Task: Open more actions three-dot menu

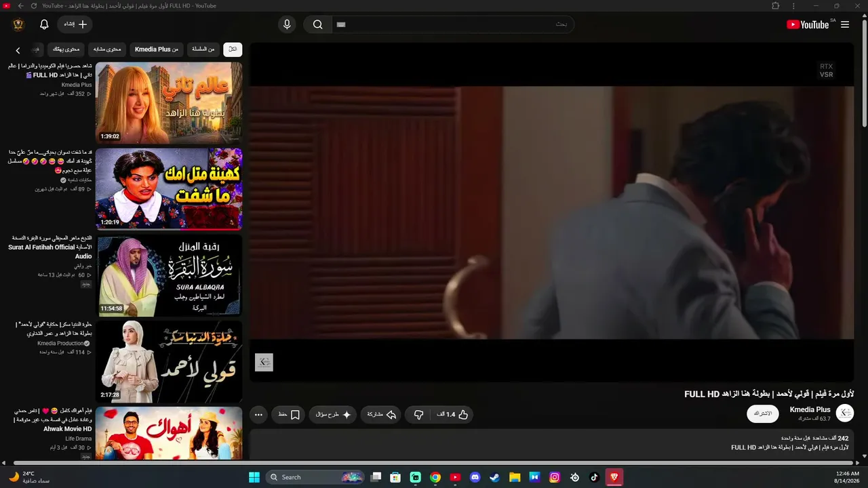Action: [258, 414]
